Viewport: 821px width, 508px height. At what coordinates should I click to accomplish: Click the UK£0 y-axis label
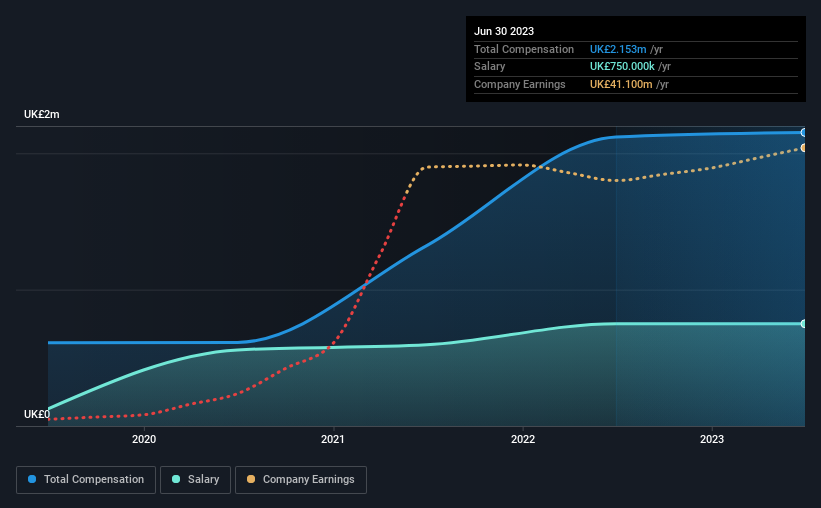37,414
